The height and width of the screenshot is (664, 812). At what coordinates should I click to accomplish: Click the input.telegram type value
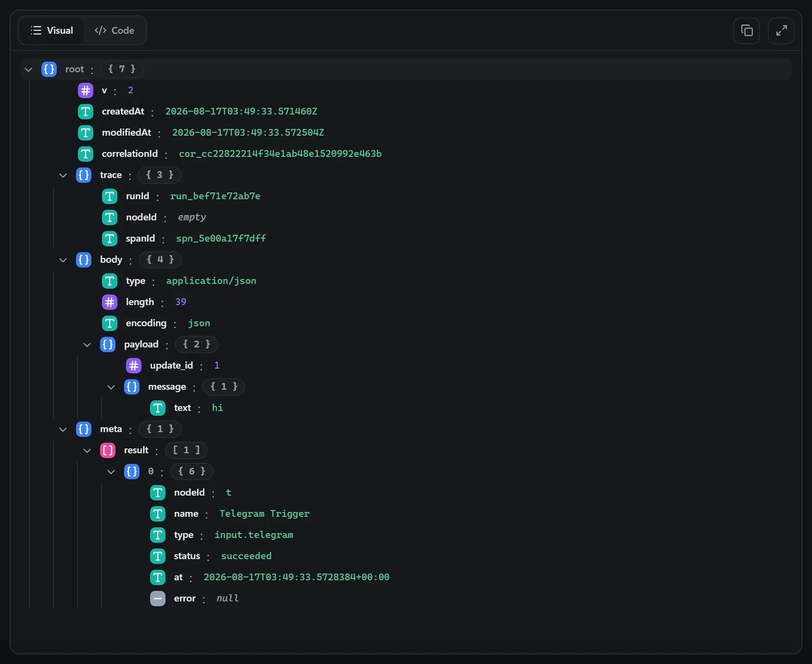(x=254, y=535)
